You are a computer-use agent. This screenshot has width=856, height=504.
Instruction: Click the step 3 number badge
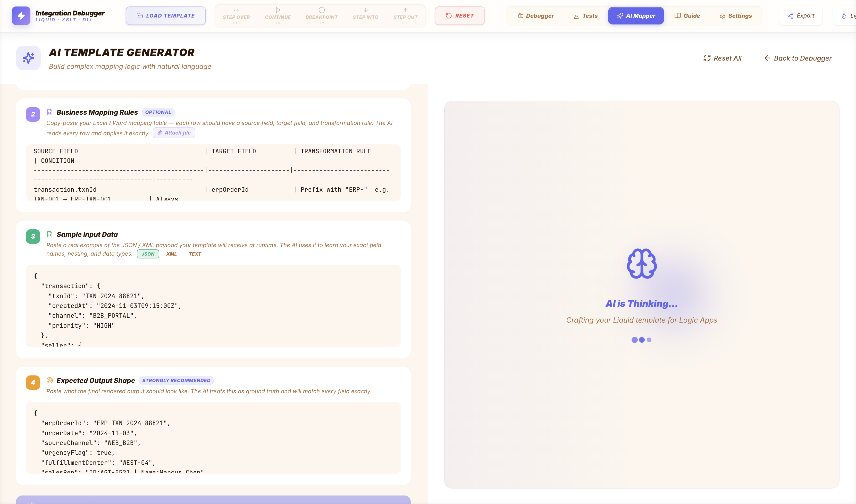[33, 236]
